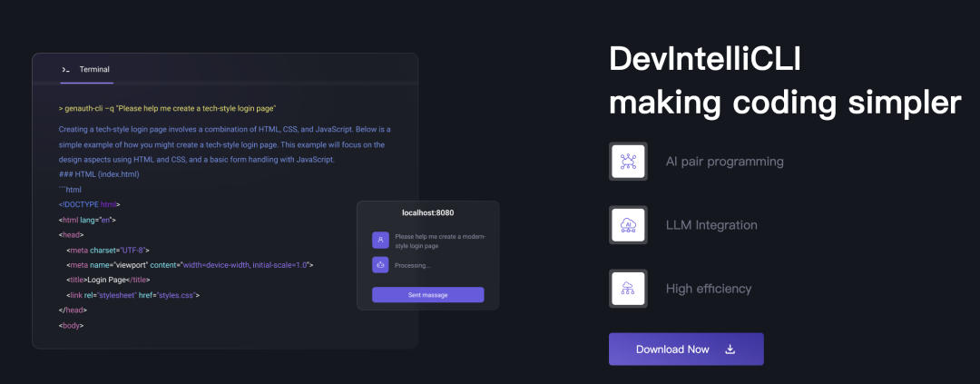The width and height of the screenshot is (980, 384).
Task: Click the <!DOCTYPE html> code line
Action: coord(89,204)
